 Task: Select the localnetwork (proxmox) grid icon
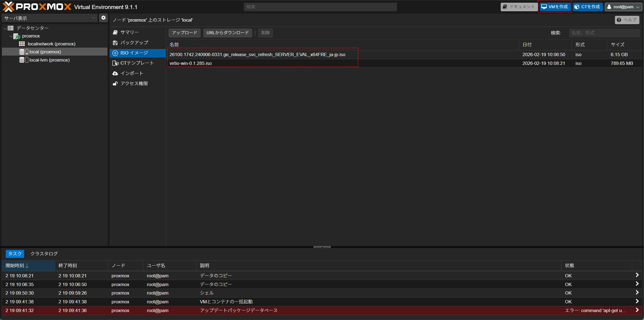[x=22, y=44]
